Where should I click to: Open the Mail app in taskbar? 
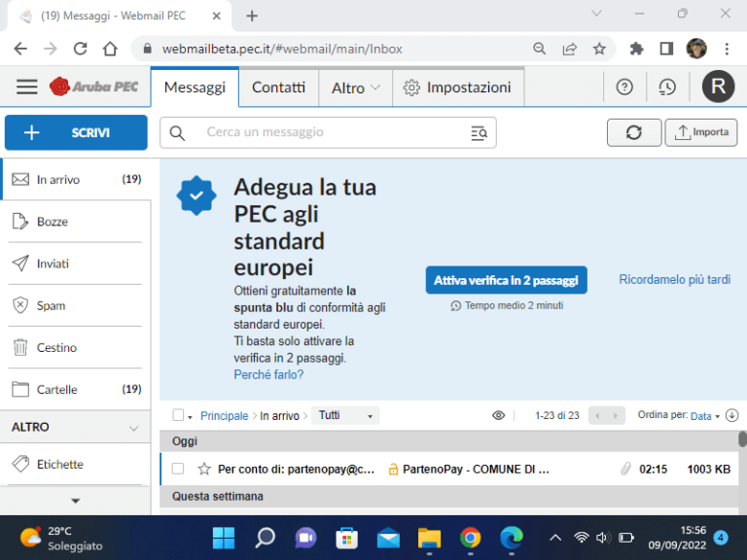[x=388, y=538]
